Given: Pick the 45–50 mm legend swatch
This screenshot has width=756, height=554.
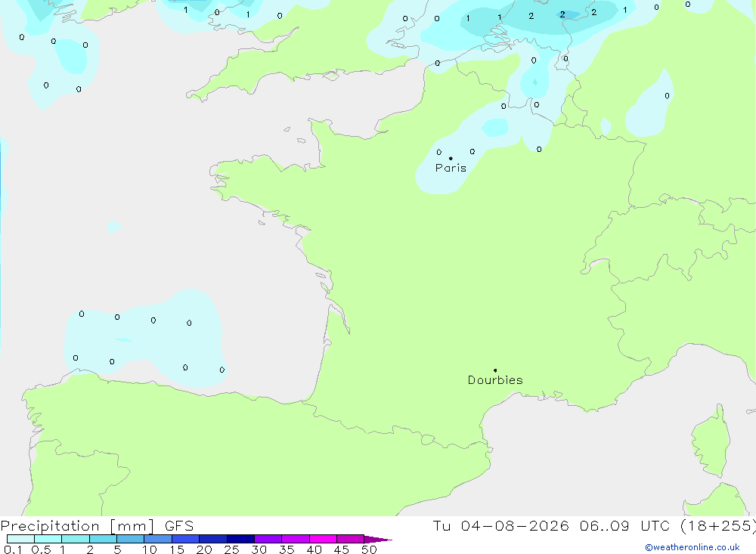Looking at the screenshot, I should (351, 539).
